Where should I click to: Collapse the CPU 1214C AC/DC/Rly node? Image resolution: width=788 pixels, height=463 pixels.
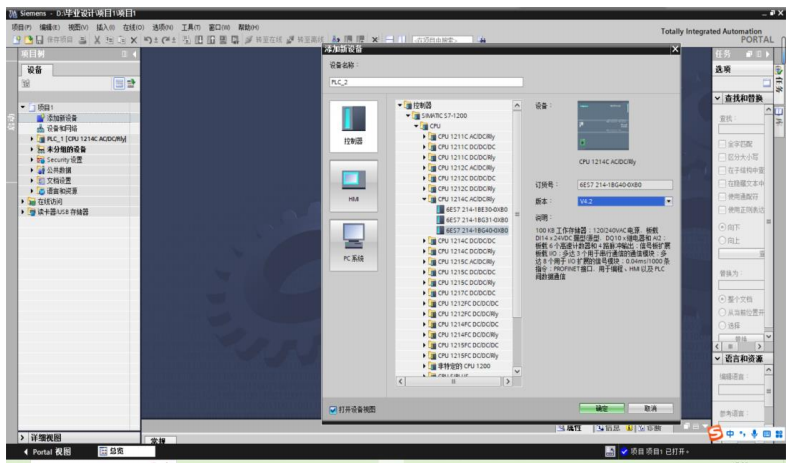[424, 199]
